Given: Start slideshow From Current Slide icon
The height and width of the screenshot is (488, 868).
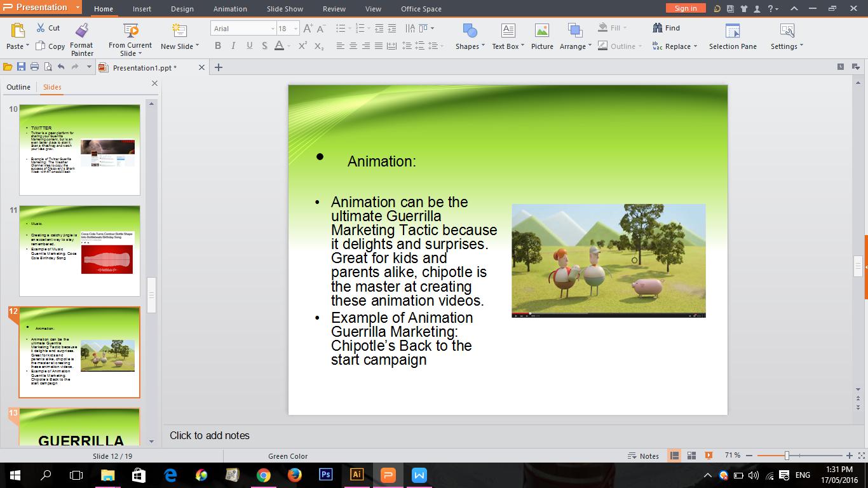Looking at the screenshot, I should pyautogui.click(x=130, y=30).
